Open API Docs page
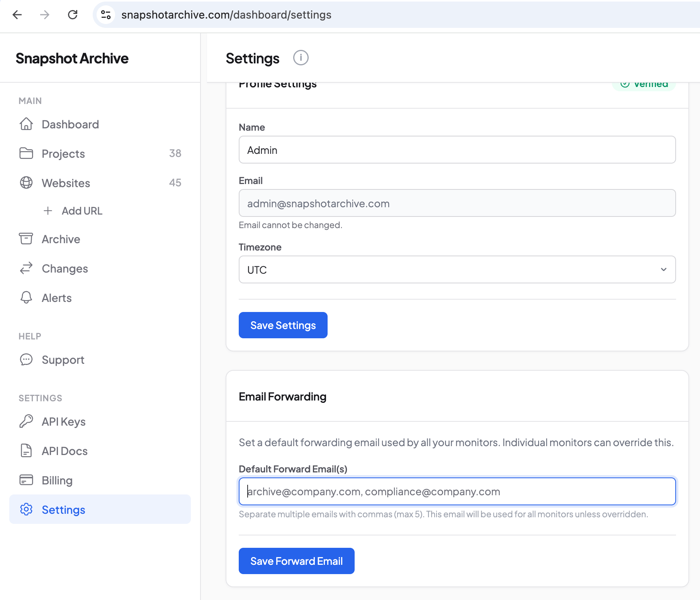 tap(100, 451)
